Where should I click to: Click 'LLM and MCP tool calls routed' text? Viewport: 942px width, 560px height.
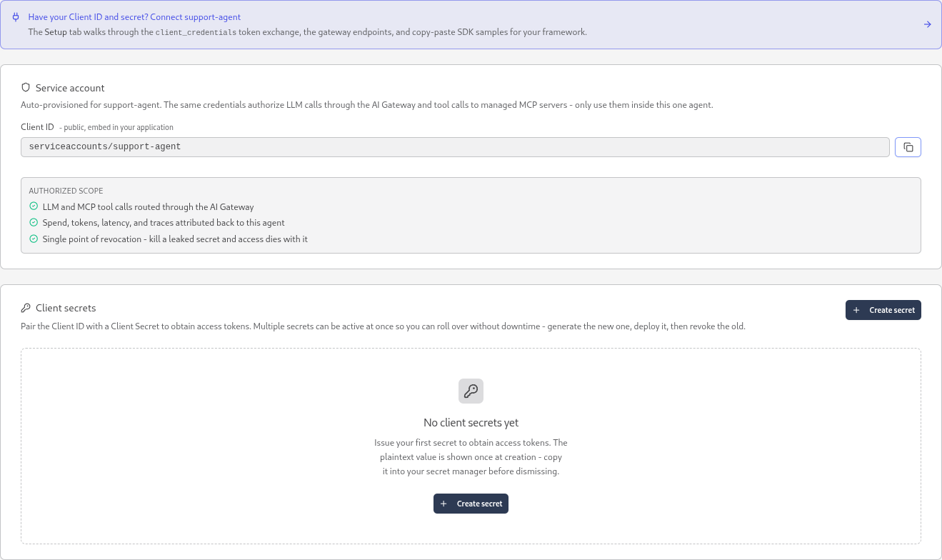point(148,207)
